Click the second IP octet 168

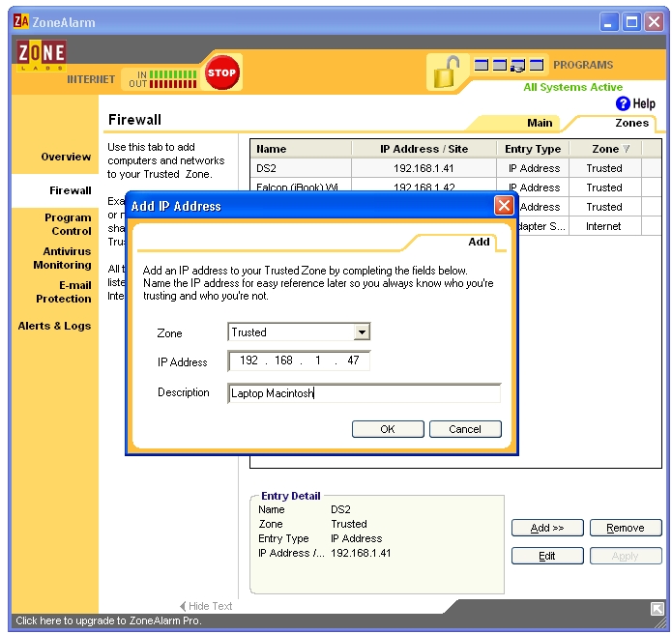(x=283, y=360)
